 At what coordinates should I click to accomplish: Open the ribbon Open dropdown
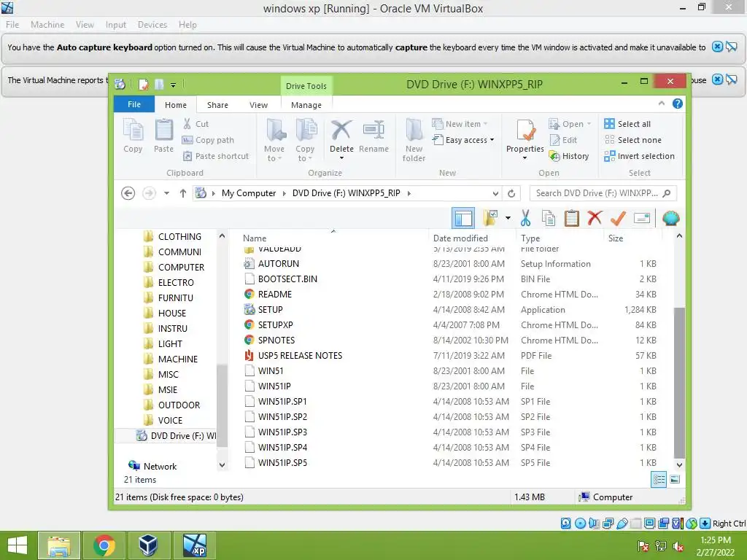(x=569, y=124)
